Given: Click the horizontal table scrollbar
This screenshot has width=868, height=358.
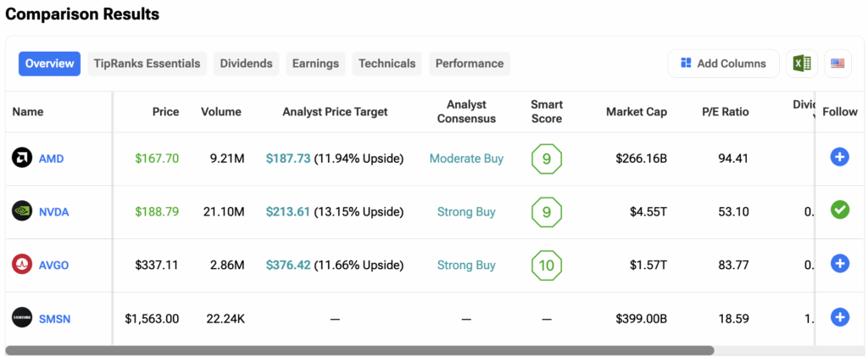Looking at the screenshot, I should tap(360, 350).
